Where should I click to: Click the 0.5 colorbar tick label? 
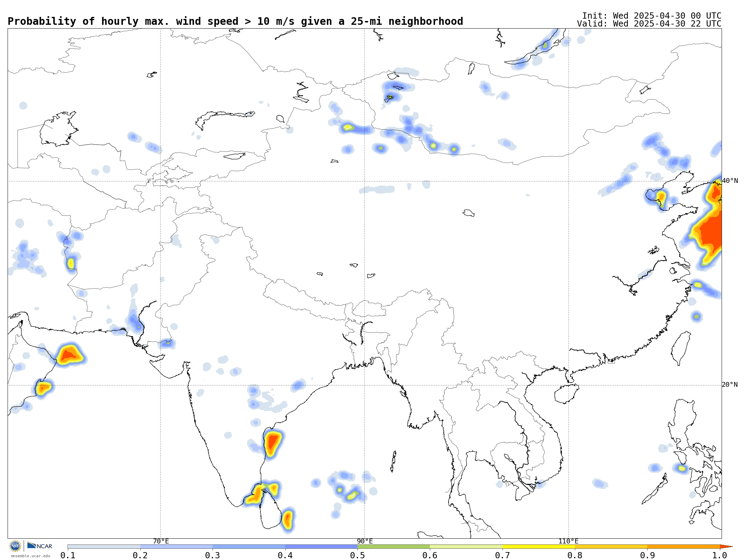(x=358, y=556)
